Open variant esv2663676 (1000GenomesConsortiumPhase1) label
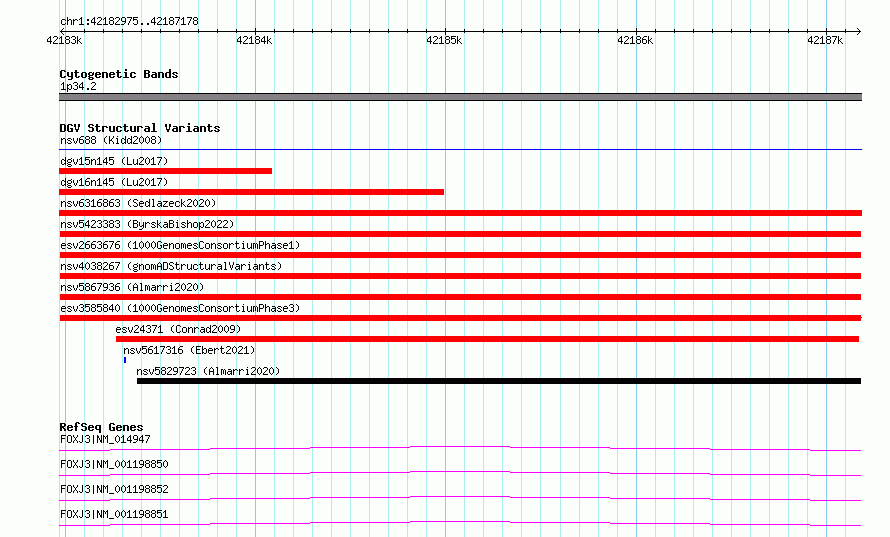 (x=180, y=245)
